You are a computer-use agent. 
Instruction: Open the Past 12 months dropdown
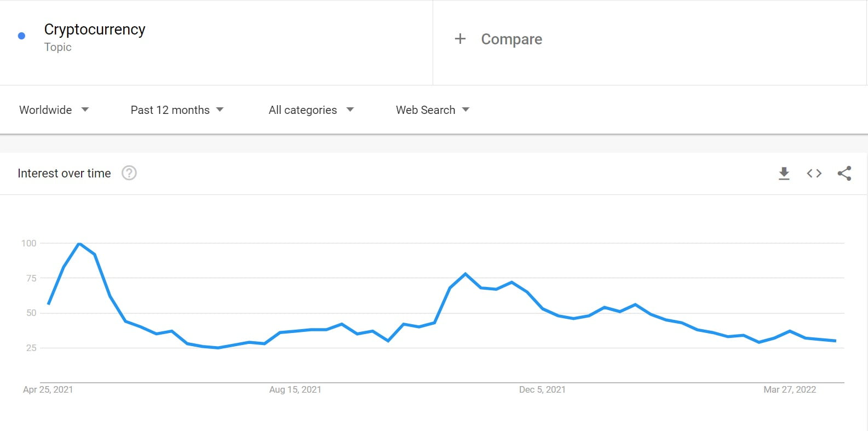(177, 110)
